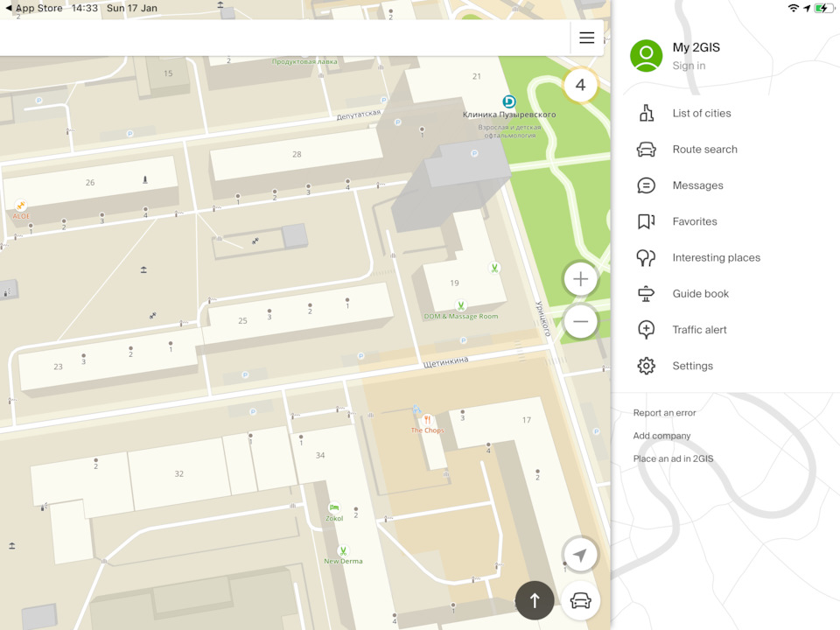Viewport: 840px width, 630px height.
Task: Tap the dark up-arrow round button
Action: point(535,600)
